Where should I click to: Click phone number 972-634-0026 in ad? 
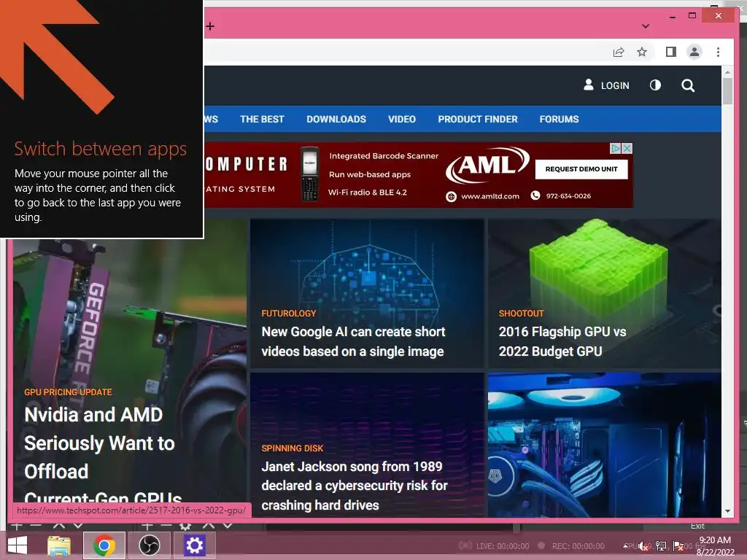(x=568, y=196)
